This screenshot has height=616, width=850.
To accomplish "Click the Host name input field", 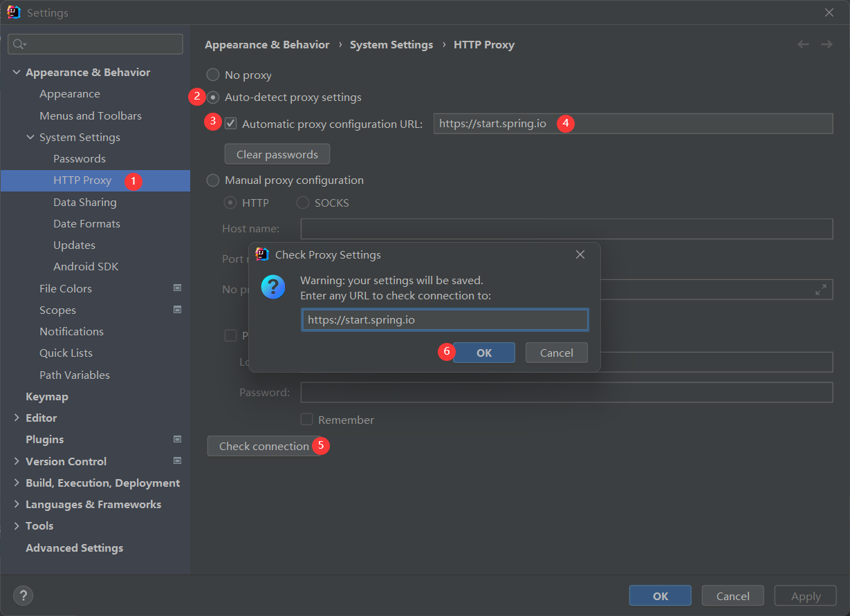I will coord(566,229).
